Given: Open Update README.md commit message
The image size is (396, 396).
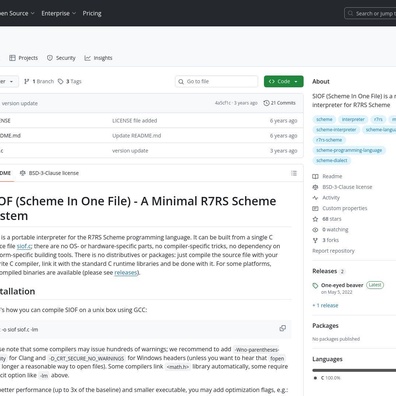Looking at the screenshot, I should (137, 136).
